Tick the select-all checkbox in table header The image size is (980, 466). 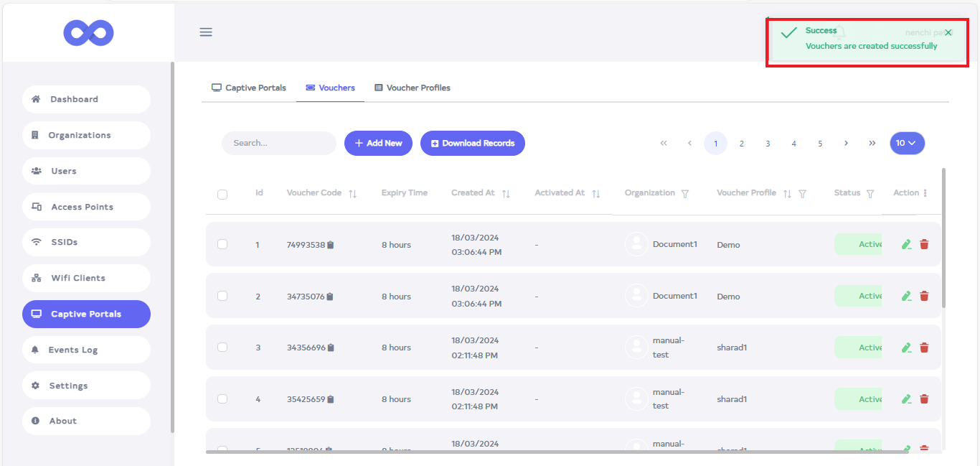pyautogui.click(x=222, y=194)
